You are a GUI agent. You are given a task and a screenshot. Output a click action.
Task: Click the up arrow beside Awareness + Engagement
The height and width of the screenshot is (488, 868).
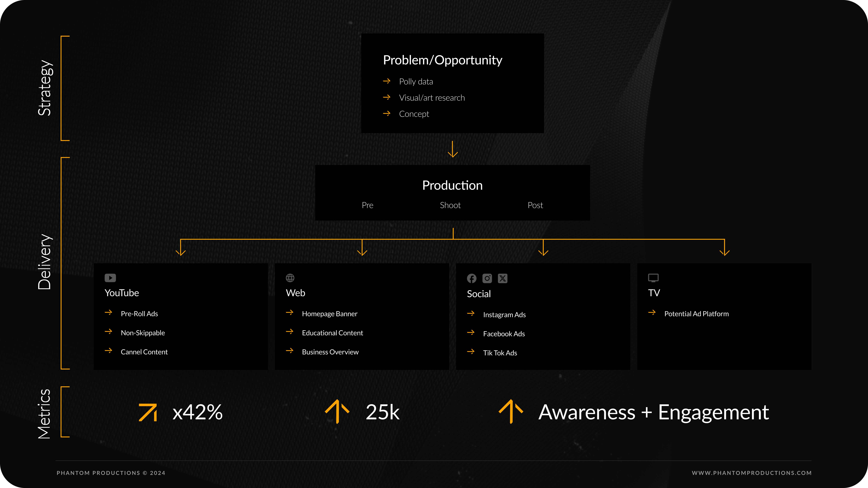[511, 411]
